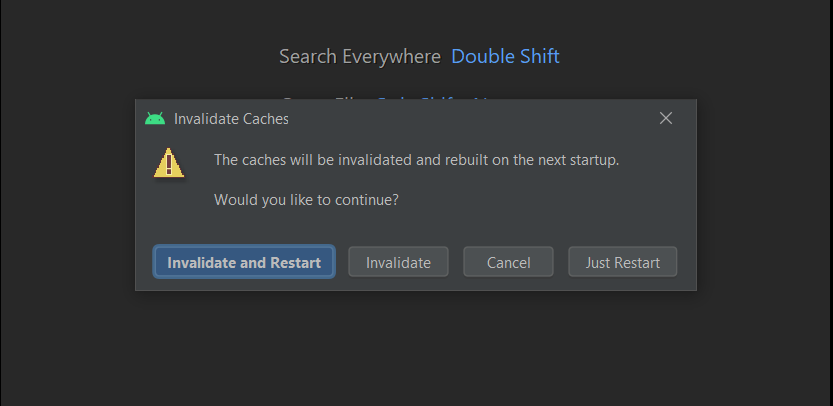Select the Just Restart button
This screenshot has height=406, width=833.
tap(623, 262)
